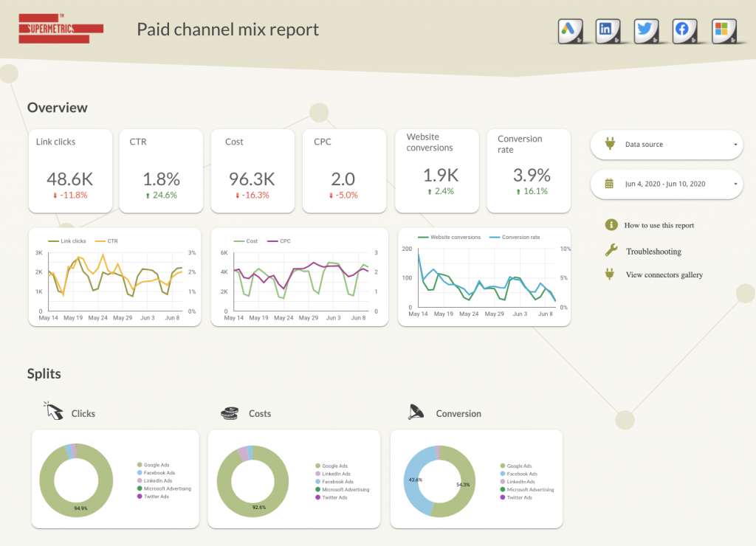Viewport: 756px width, 546px height.
Task: Open How to use this report link
Action: tap(659, 225)
